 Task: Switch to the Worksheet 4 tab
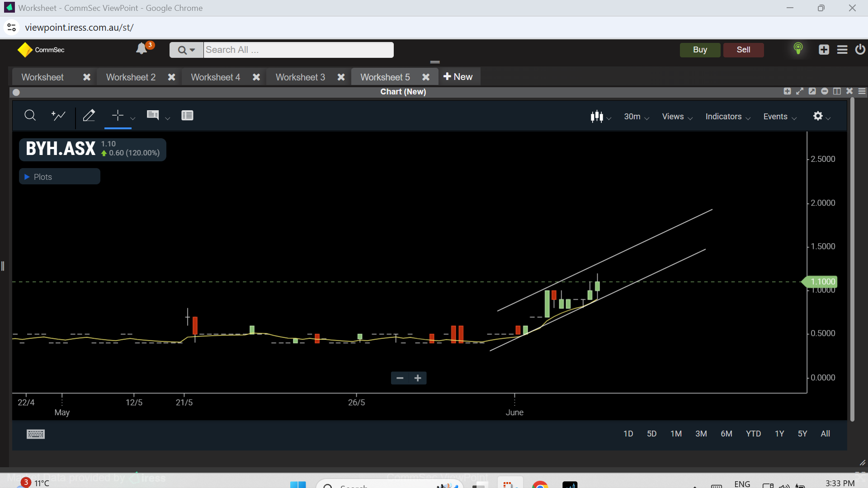tap(215, 77)
